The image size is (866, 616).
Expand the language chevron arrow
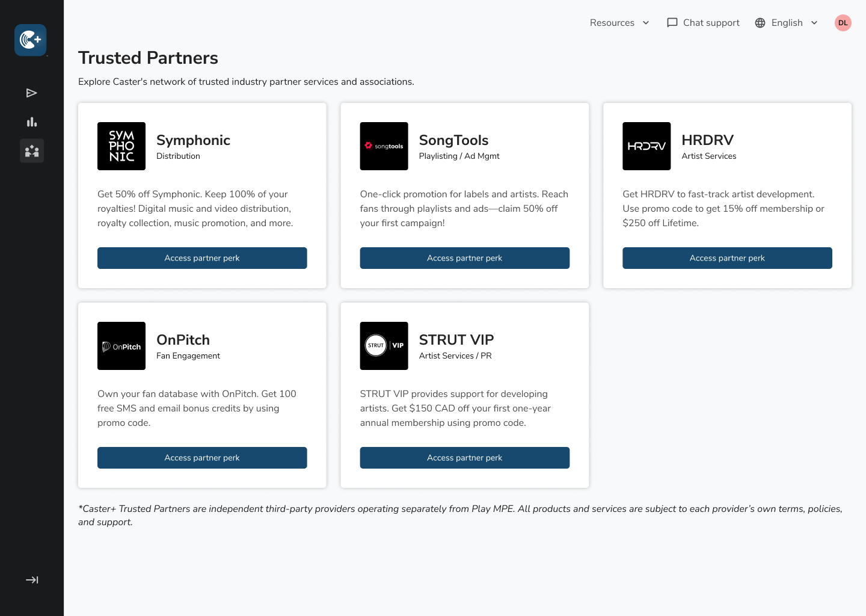click(814, 23)
